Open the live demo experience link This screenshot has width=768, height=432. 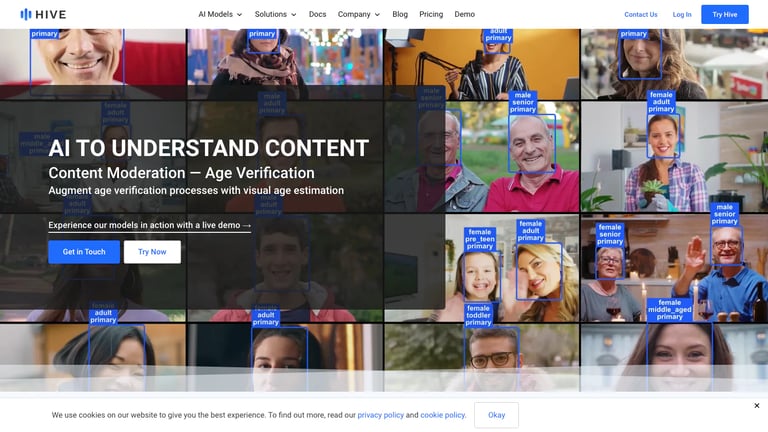149,225
